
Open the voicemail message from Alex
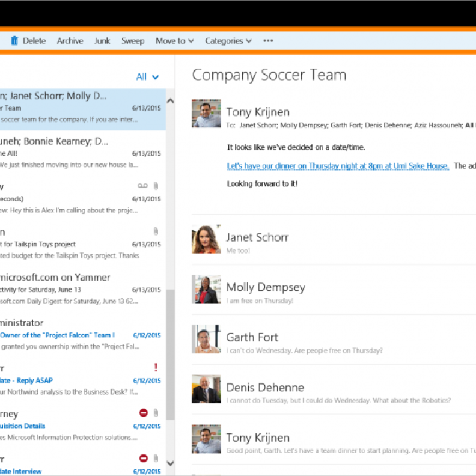(x=82, y=198)
